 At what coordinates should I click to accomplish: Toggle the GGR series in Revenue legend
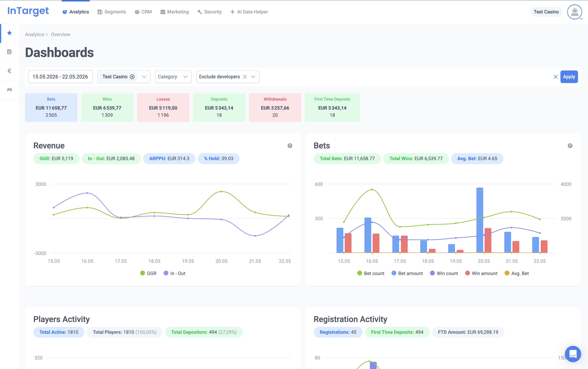point(148,273)
